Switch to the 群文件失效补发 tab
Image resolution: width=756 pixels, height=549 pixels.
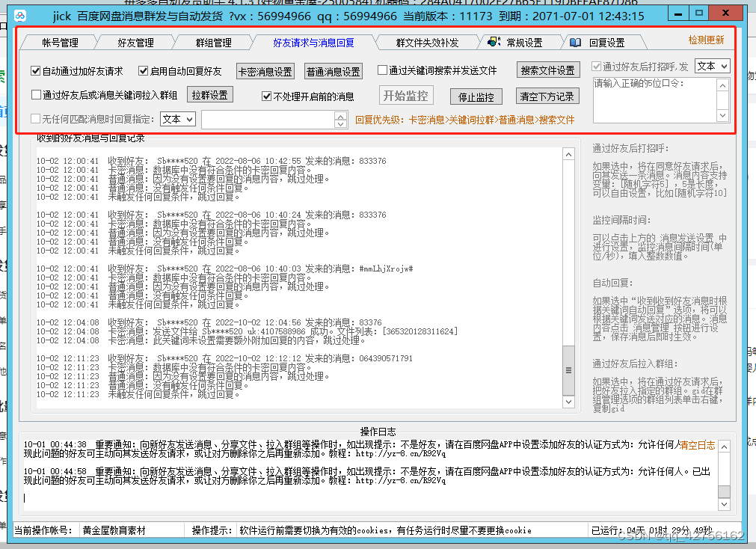pyautogui.click(x=427, y=43)
